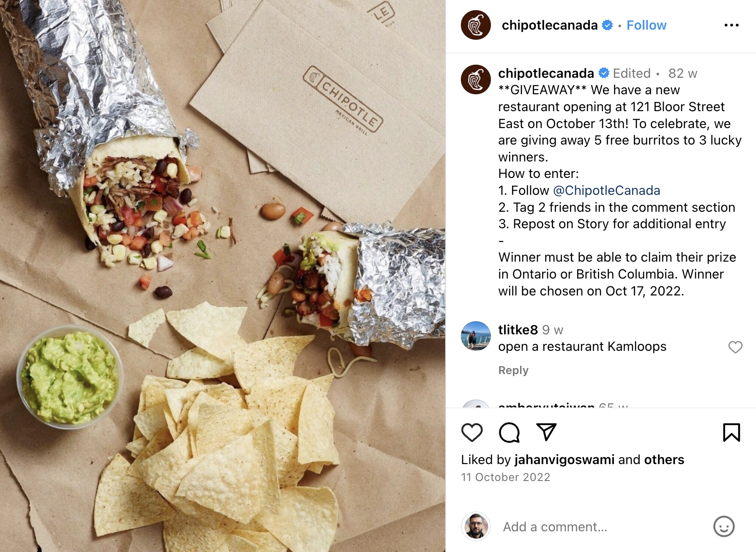The height and width of the screenshot is (552, 756).
Task: Open chipotlecanada avatar in header
Action: 476,25
